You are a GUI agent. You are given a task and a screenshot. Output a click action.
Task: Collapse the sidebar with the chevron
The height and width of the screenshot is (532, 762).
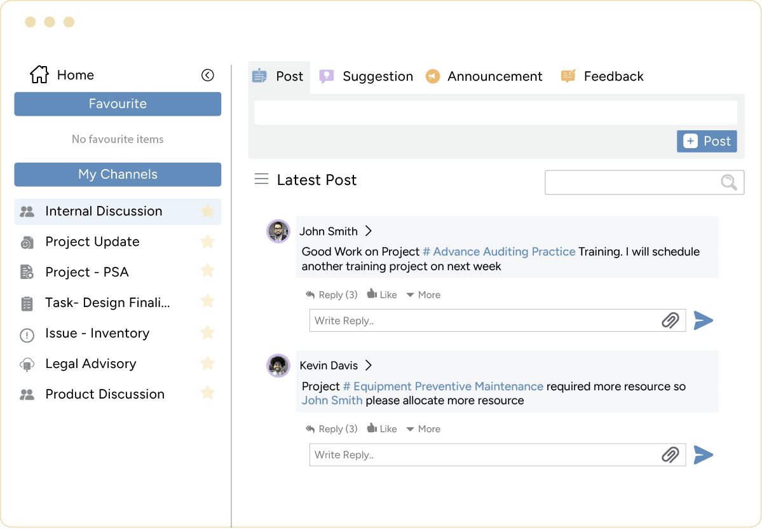tap(207, 75)
